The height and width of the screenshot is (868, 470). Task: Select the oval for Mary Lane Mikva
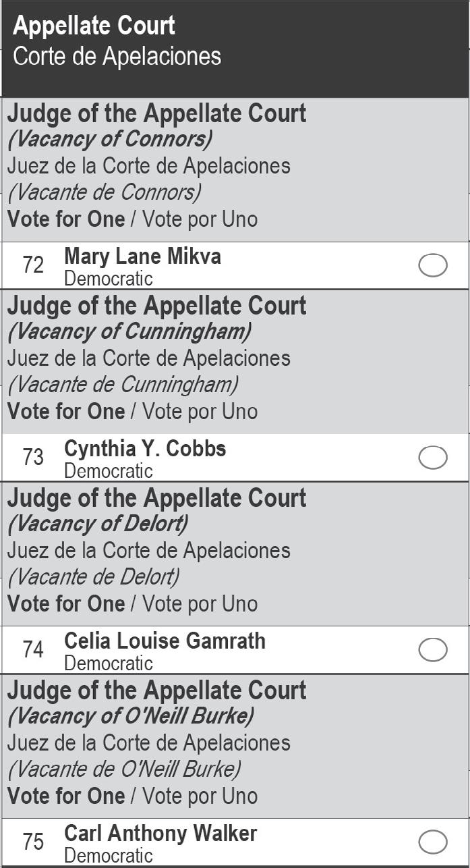pyautogui.click(x=432, y=265)
